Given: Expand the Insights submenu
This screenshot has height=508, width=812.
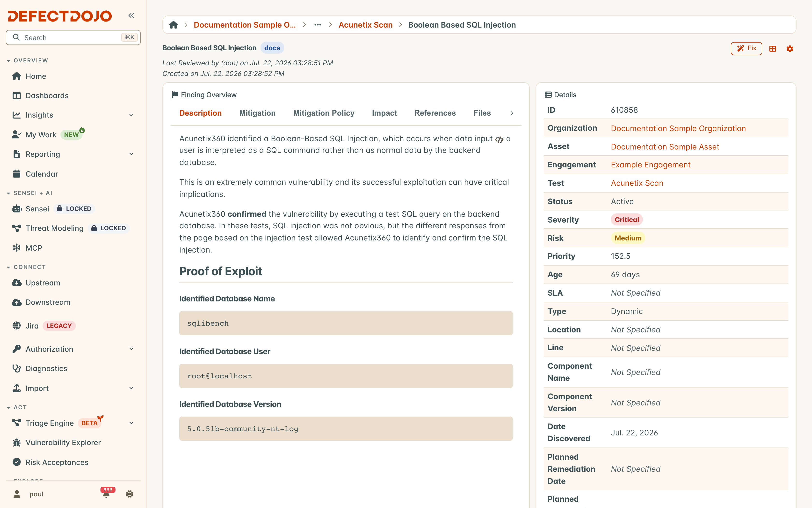Looking at the screenshot, I should (131, 115).
